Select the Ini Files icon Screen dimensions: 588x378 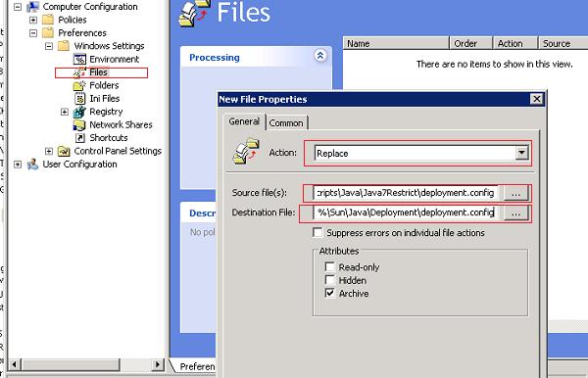point(80,99)
